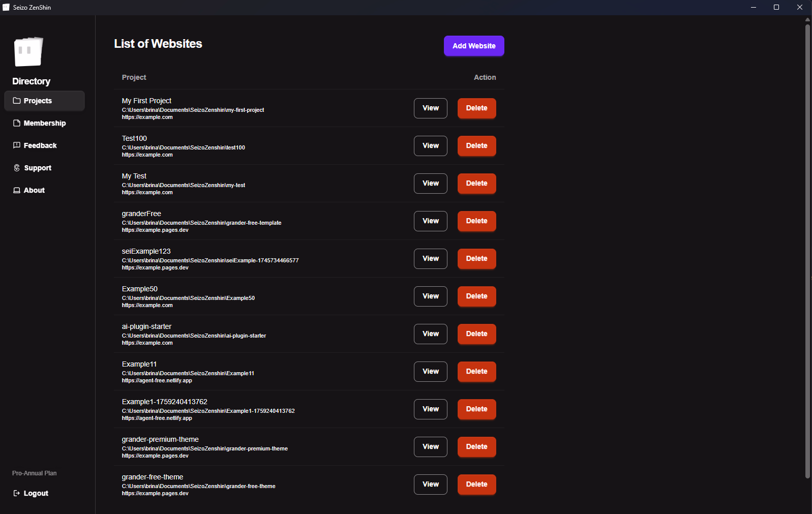Open the Feedback page
The width and height of the screenshot is (812, 514).
44,145
